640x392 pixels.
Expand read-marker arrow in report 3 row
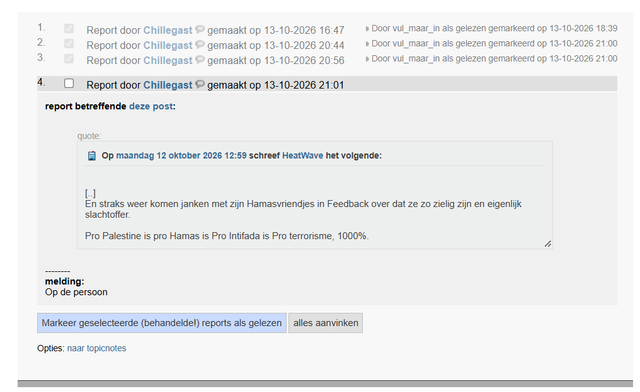pos(367,59)
